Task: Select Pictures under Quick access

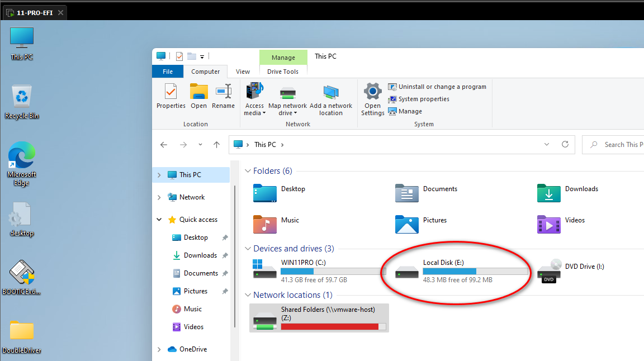Action: pyautogui.click(x=196, y=291)
